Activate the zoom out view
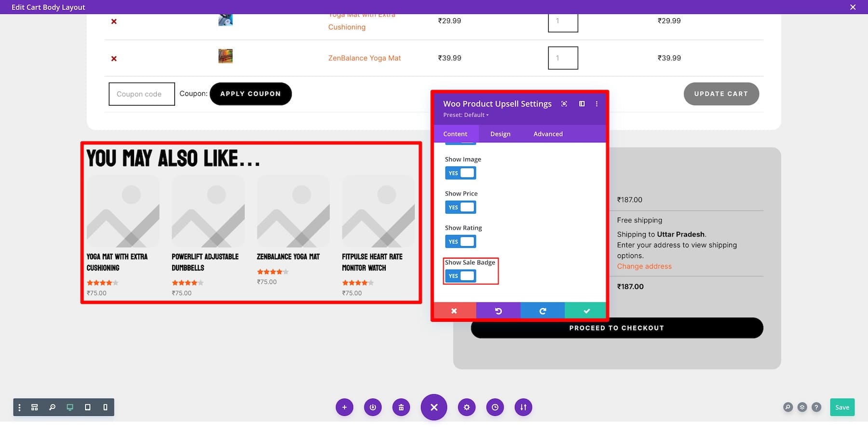868x427 pixels. pos(52,408)
